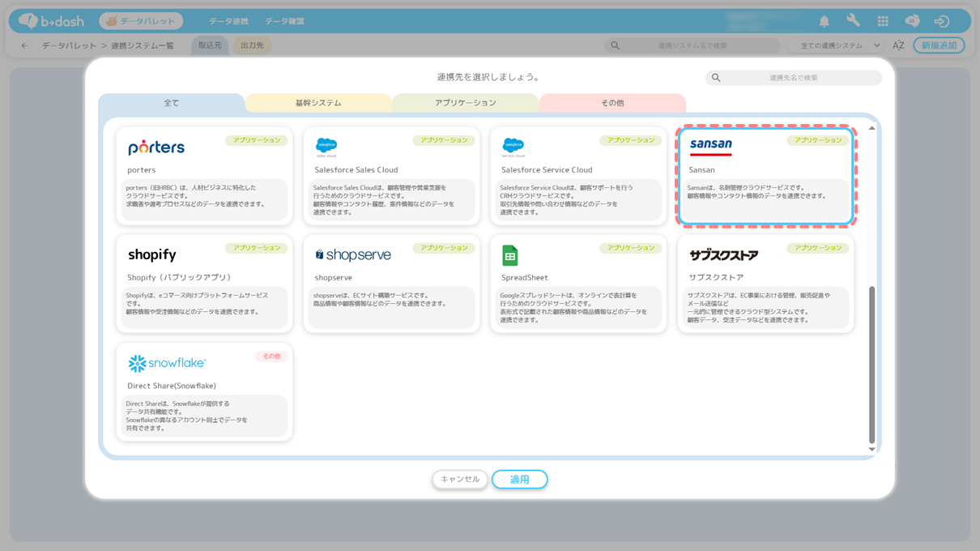
Task: Click the Sansan description text
Action: tap(757, 192)
